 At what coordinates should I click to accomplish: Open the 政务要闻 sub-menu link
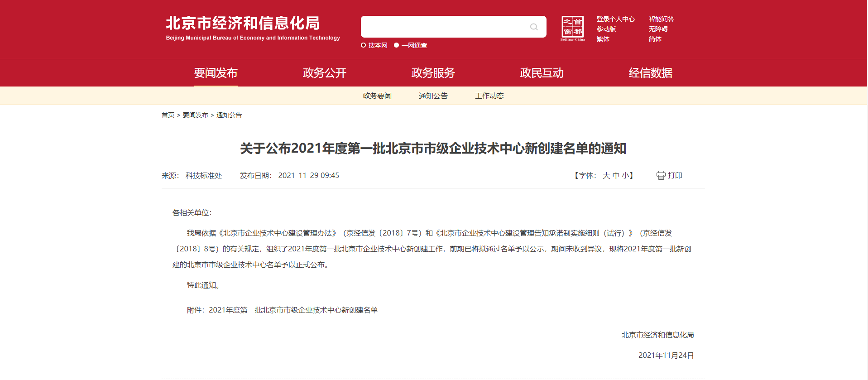377,96
